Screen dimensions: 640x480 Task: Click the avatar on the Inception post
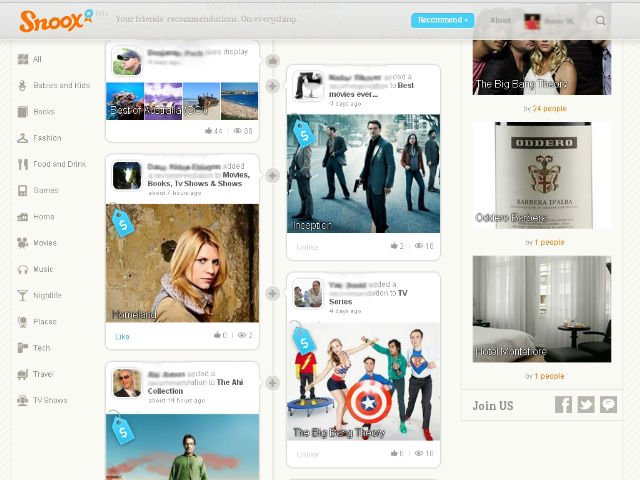tap(309, 86)
